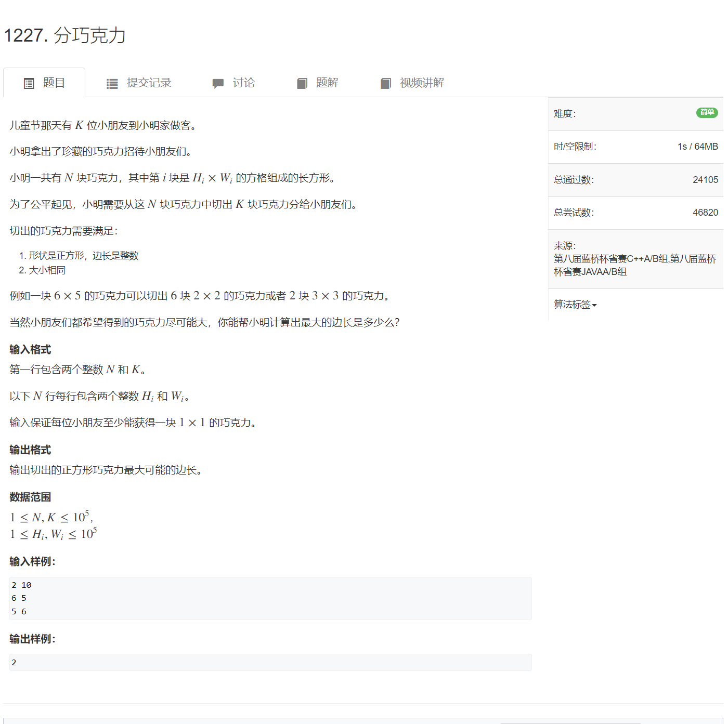This screenshot has width=728, height=724.
Task: Click the 输出样例 heading
Action: coord(32,639)
